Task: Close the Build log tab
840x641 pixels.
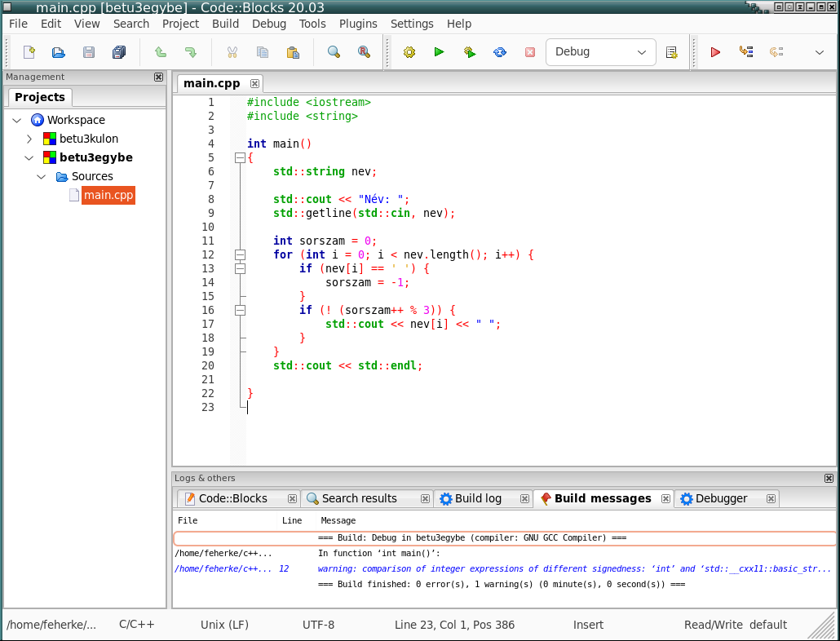Action: (524, 498)
